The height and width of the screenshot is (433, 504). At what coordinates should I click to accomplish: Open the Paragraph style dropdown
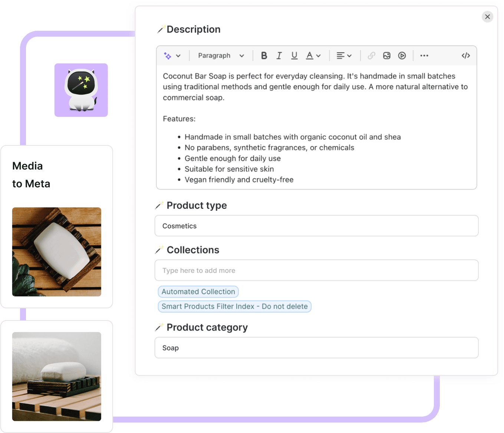(x=221, y=56)
